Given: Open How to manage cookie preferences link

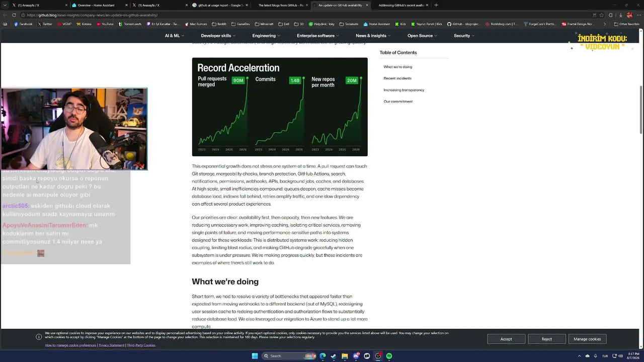Looking at the screenshot, I should 70,345.
